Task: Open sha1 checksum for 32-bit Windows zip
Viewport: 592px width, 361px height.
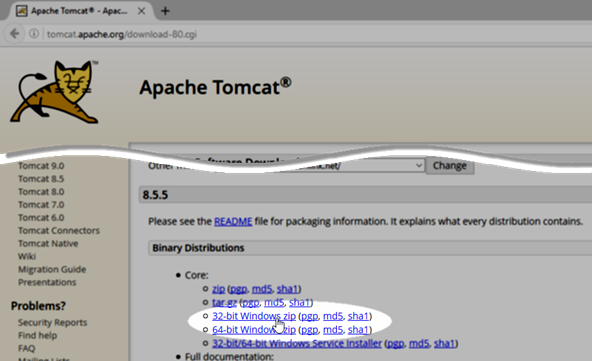Action: click(359, 316)
